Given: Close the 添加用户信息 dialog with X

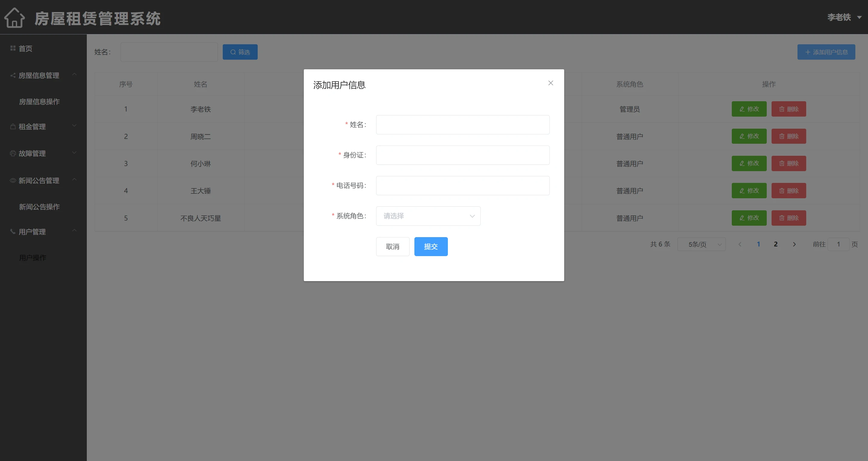Looking at the screenshot, I should tap(551, 83).
